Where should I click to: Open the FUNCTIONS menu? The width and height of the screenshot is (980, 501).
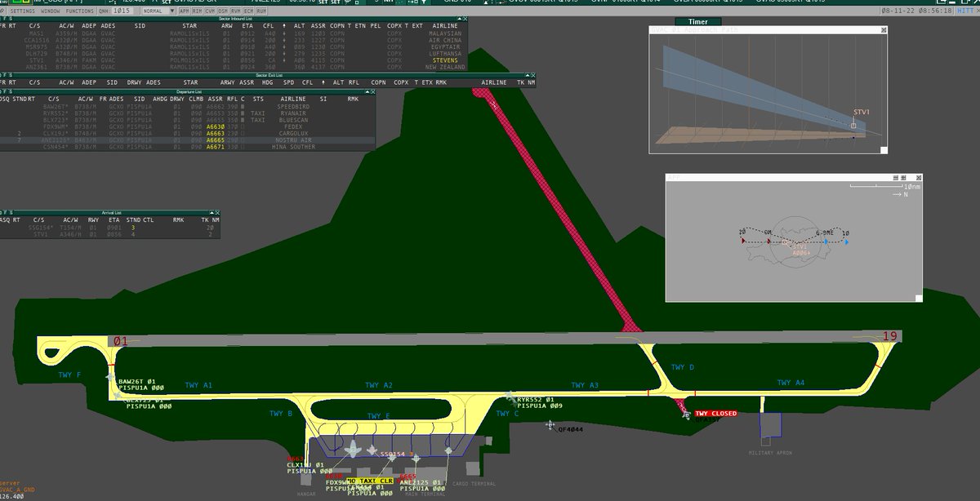click(79, 12)
